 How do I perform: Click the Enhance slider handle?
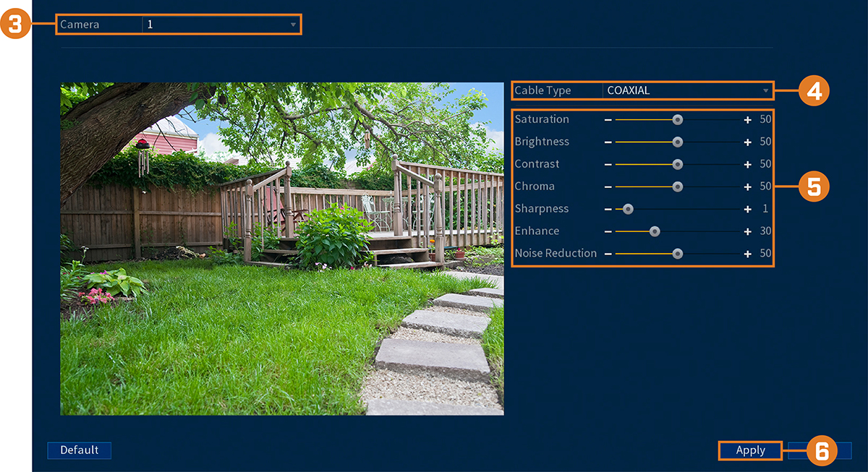(655, 231)
